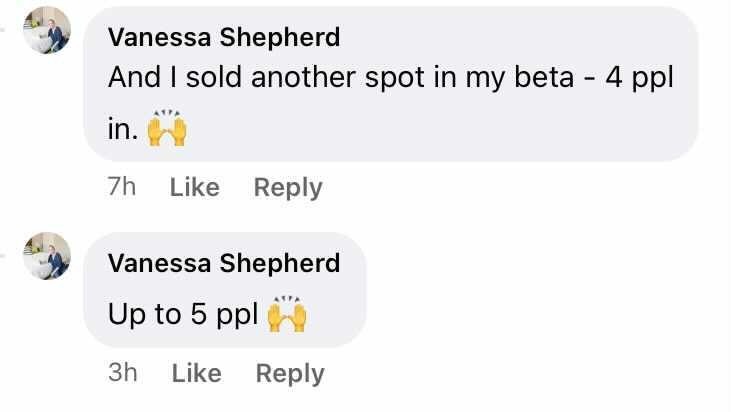Click the text 'And I sold another spot'

(245, 79)
